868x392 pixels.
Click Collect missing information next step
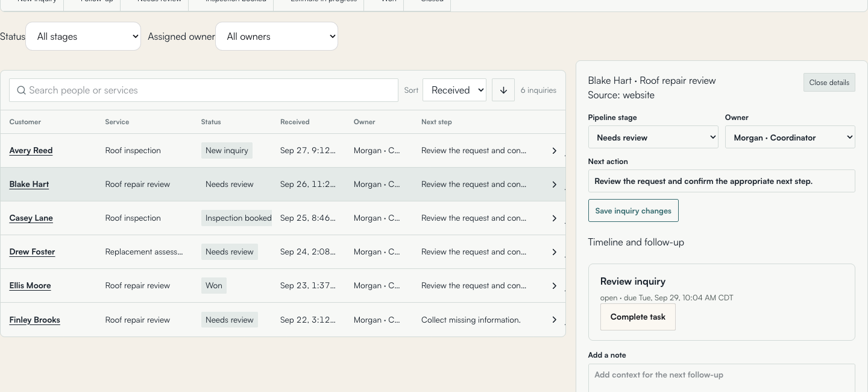(471, 320)
